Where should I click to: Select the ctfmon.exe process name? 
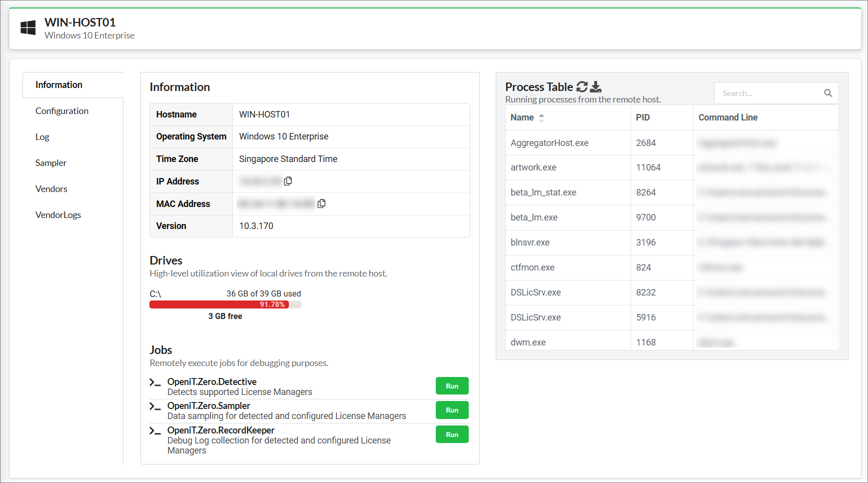tap(532, 267)
